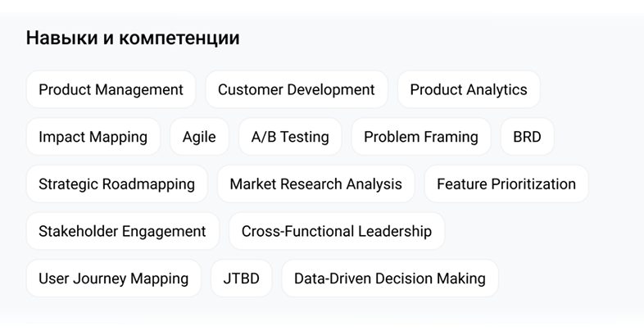The width and height of the screenshot is (644, 331).
Task: Open the Product Analytics skill chip
Action: coord(469,89)
